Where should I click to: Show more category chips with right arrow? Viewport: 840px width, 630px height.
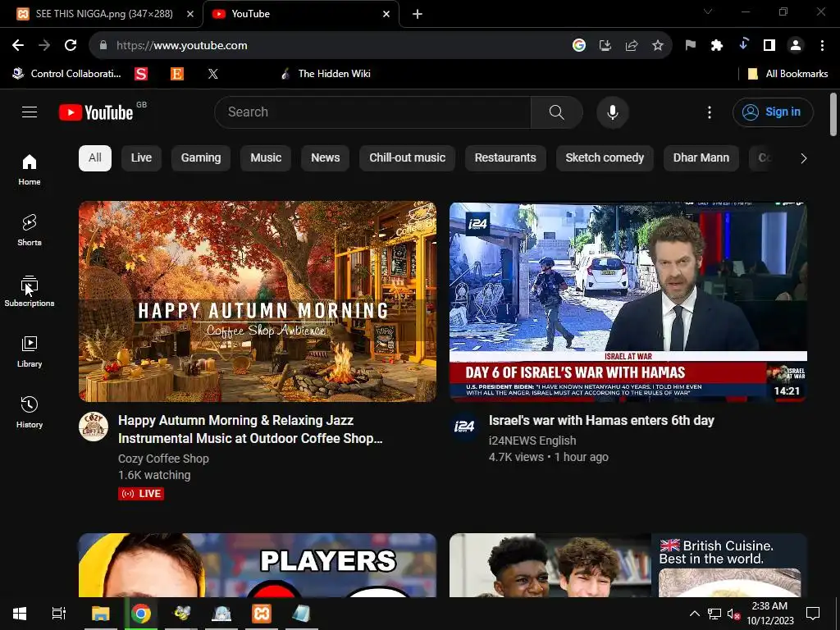(x=803, y=158)
